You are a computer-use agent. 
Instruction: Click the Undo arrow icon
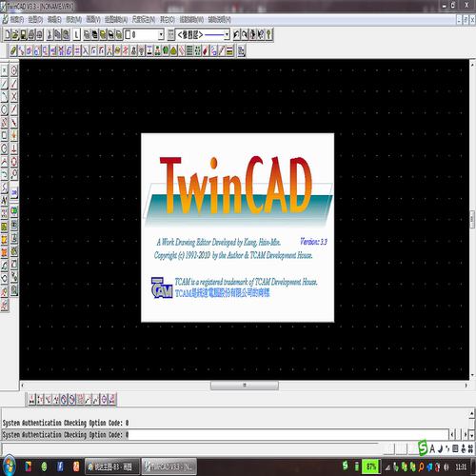[236, 34]
